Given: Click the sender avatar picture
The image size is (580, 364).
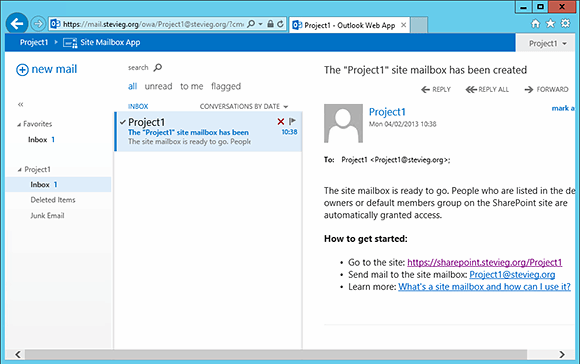Looking at the screenshot, I should tap(343, 123).
